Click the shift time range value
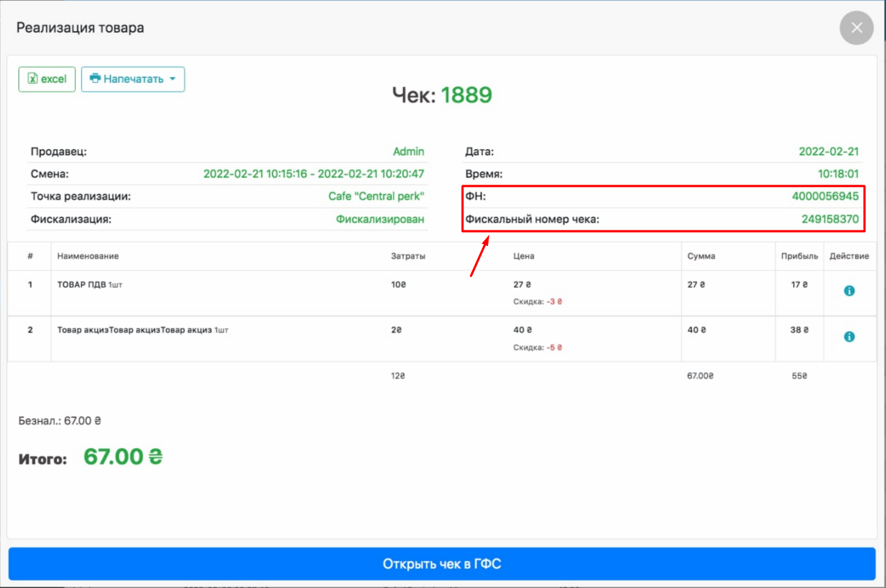Screen dimensions: 886x588 pyautogui.click(x=313, y=174)
